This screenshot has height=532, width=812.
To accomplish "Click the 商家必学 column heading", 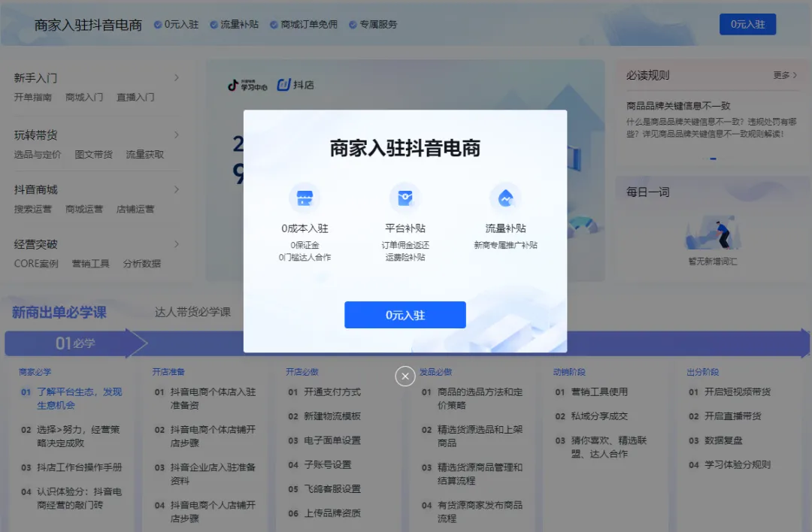I will tap(35, 372).
